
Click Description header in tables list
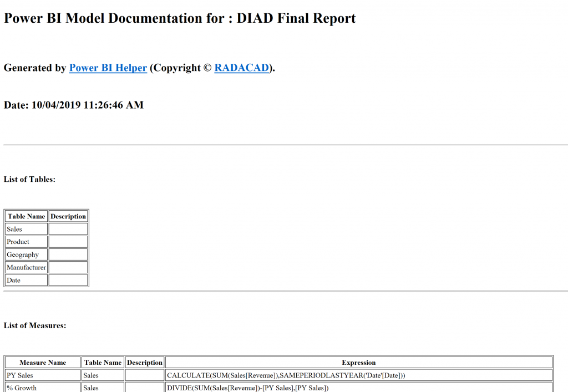68,216
